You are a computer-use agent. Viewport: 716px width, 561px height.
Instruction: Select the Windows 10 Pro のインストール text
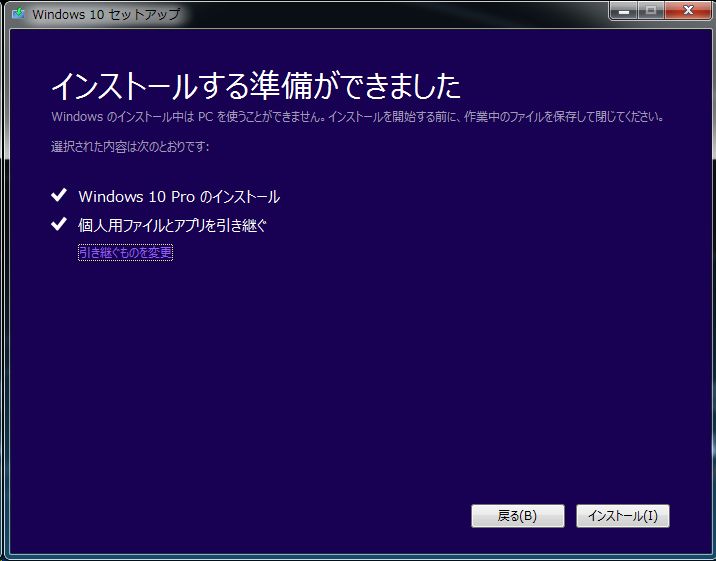pos(179,197)
